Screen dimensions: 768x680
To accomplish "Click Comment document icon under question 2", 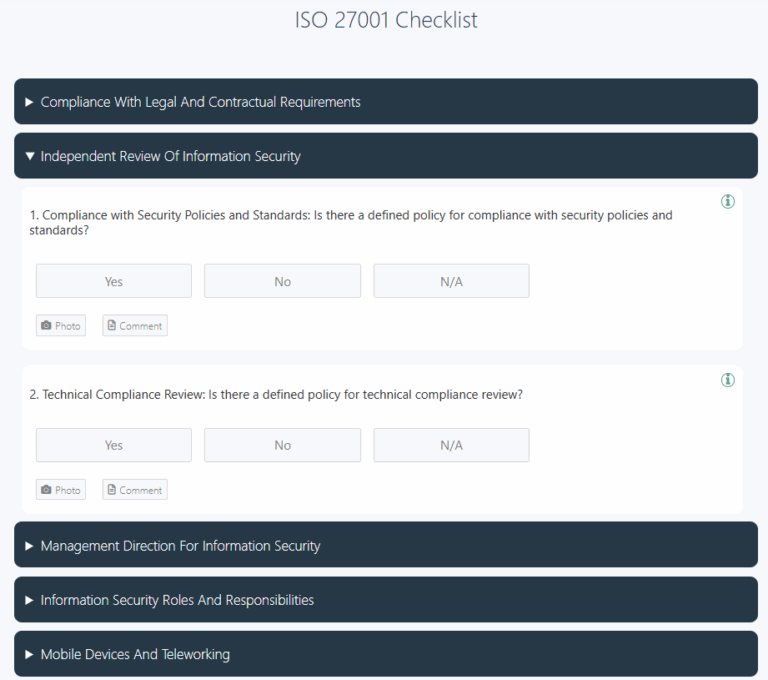I will coord(112,489).
